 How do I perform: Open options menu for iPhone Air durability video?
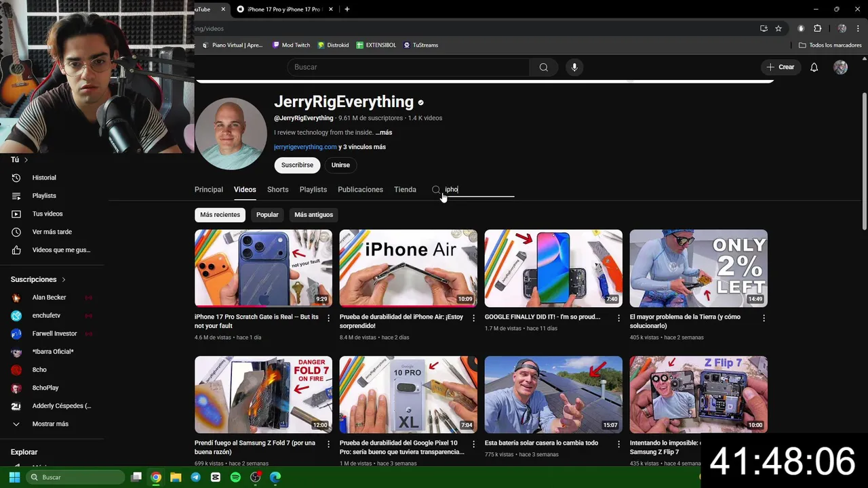(x=473, y=318)
